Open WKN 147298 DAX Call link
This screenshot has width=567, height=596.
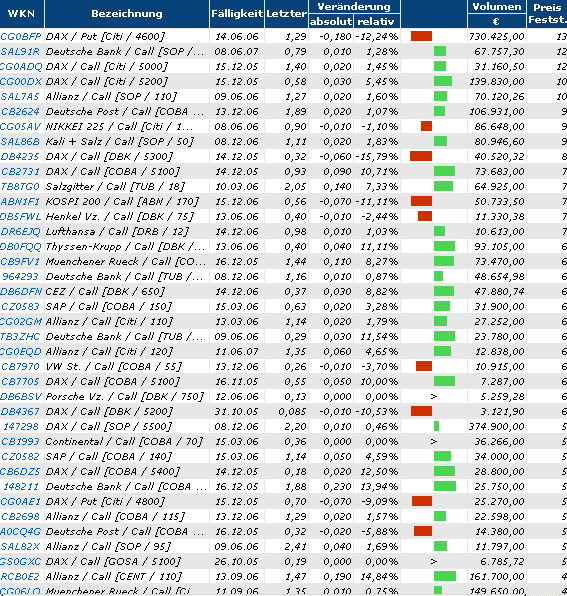21,427
